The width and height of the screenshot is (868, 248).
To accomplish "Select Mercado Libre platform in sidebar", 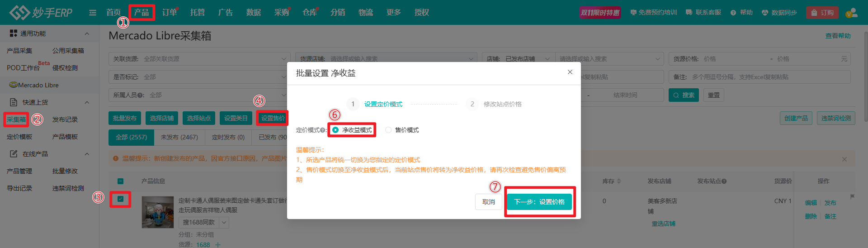I will coord(34,85).
